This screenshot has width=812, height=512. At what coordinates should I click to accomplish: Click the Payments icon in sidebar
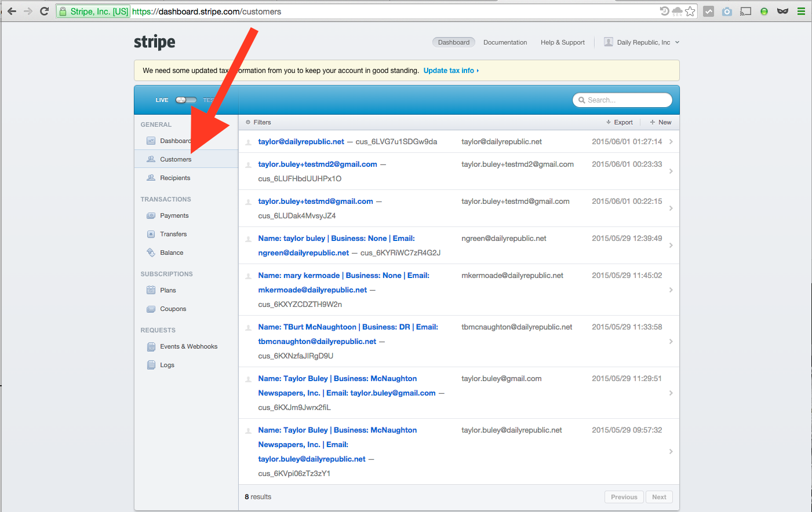tap(151, 215)
